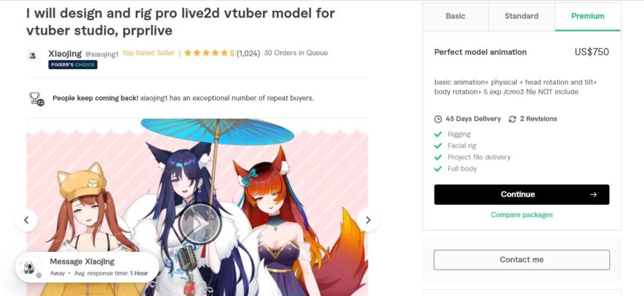
Task: Click the vtuber gallery thumbnail image
Action: [x=197, y=207]
